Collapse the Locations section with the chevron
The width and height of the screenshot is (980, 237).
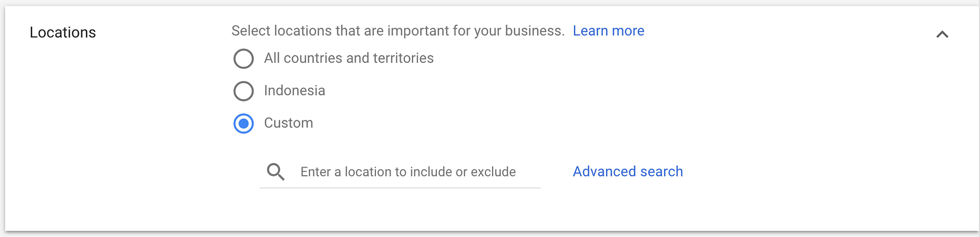[942, 35]
